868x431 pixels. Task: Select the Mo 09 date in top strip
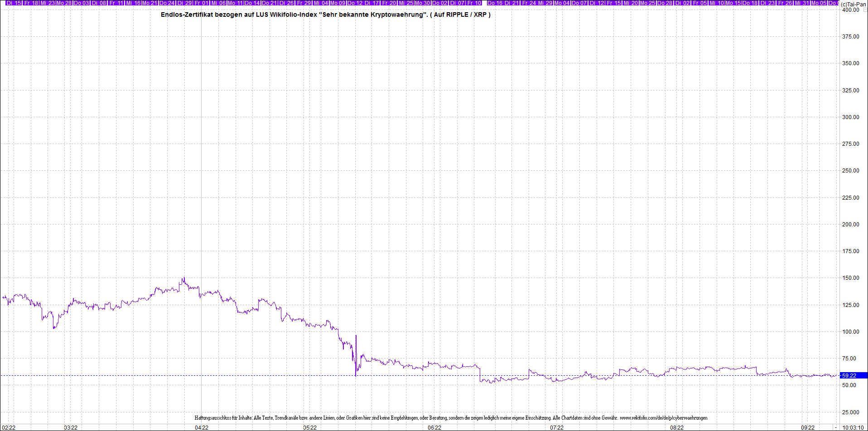click(x=338, y=3)
